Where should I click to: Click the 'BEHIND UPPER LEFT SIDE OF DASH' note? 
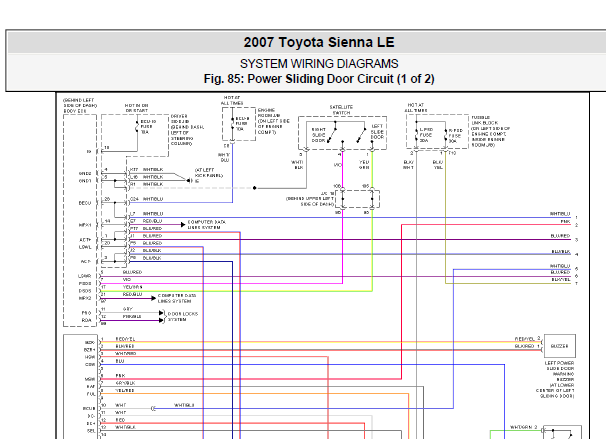point(310,201)
